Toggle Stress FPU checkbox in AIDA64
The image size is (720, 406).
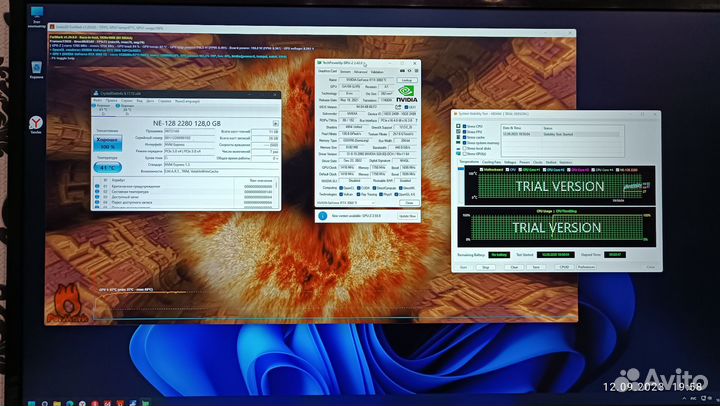[465, 131]
